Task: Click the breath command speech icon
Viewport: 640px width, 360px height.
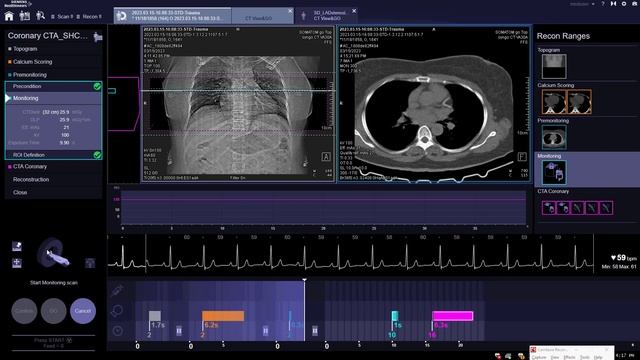Action: coord(117,311)
